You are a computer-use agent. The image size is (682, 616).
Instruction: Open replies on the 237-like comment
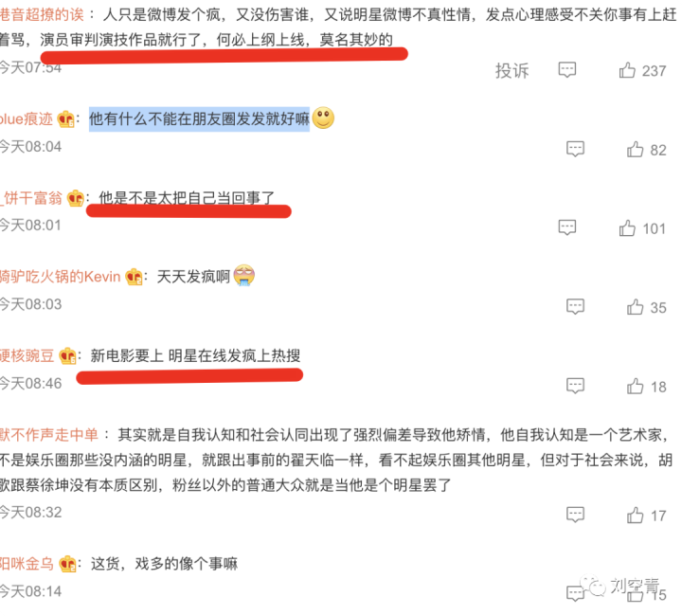tap(567, 70)
